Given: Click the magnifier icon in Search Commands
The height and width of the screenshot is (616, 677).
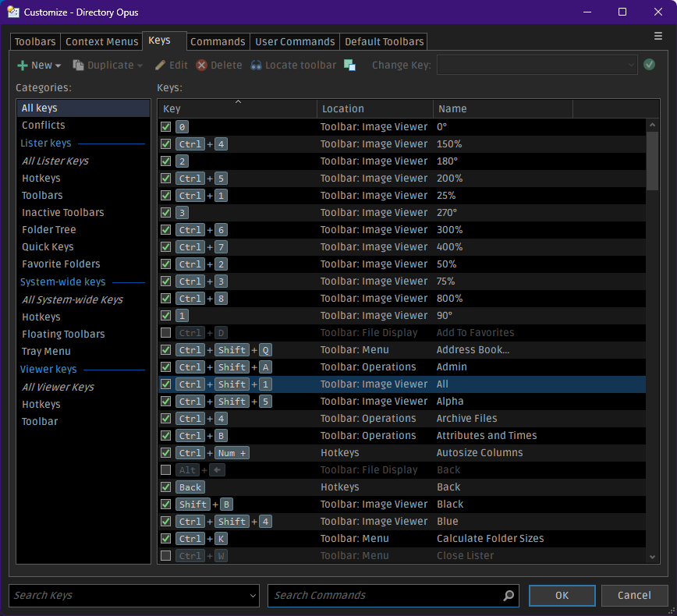Looking at the screenshot, I should click(509, 595).
